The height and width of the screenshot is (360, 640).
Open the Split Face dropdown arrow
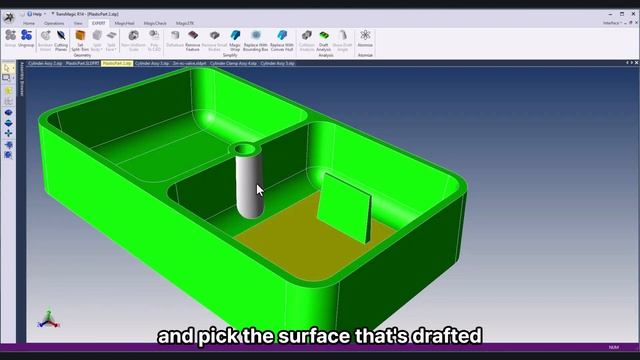point(116,50)
